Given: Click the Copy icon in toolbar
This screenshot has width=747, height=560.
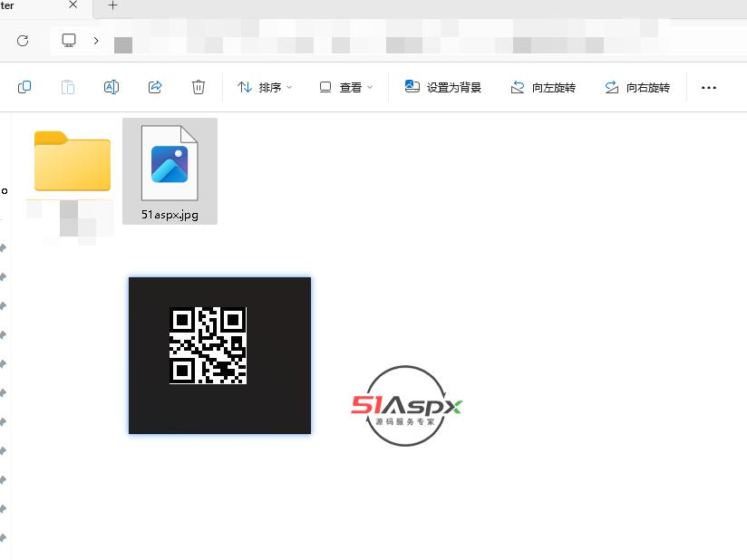Looking at the screenshot, I should [24, 87].
